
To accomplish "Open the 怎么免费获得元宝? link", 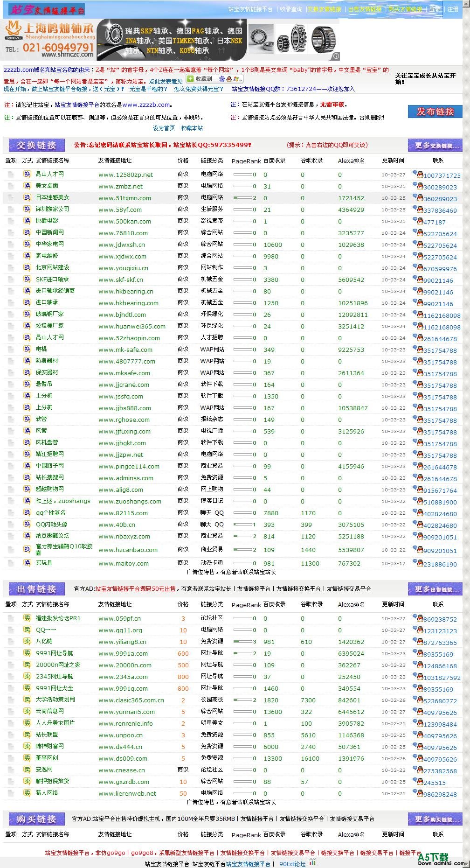I will [199, 89].
